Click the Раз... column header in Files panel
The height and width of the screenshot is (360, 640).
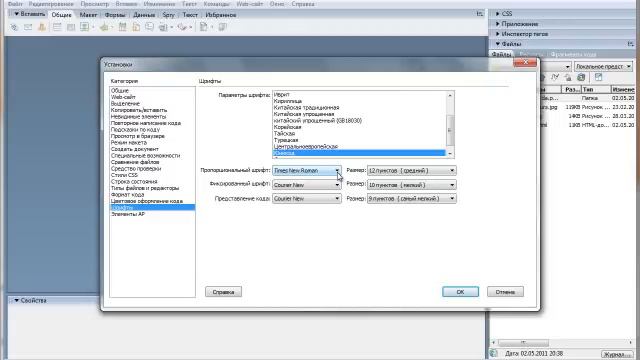(x=571, y=89)
